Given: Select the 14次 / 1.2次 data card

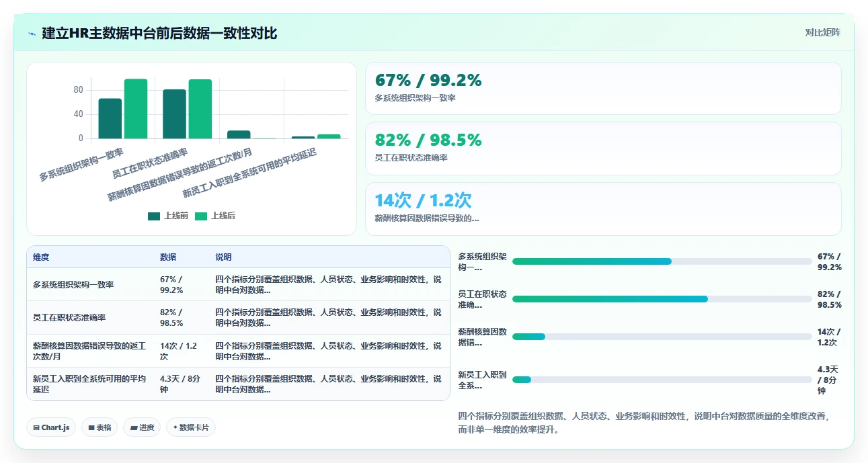Looking at the screenshot, I should coord(603,209).
